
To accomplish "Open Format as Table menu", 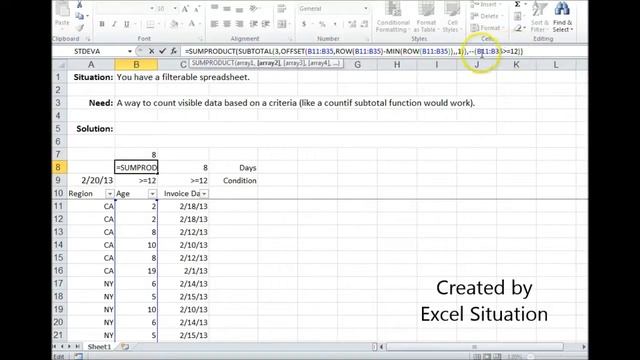I will click(x=426, y=17).
